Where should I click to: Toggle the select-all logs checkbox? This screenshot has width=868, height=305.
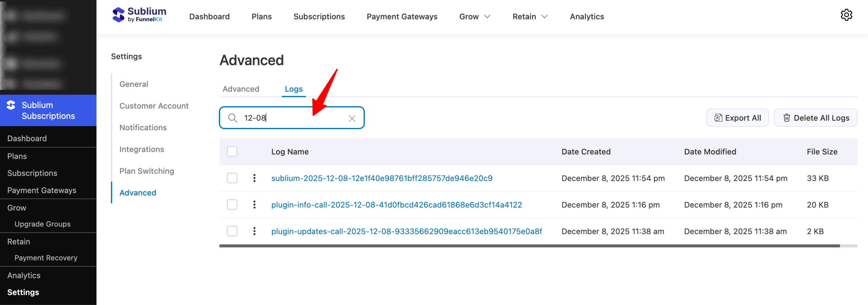tap(232, 151)
